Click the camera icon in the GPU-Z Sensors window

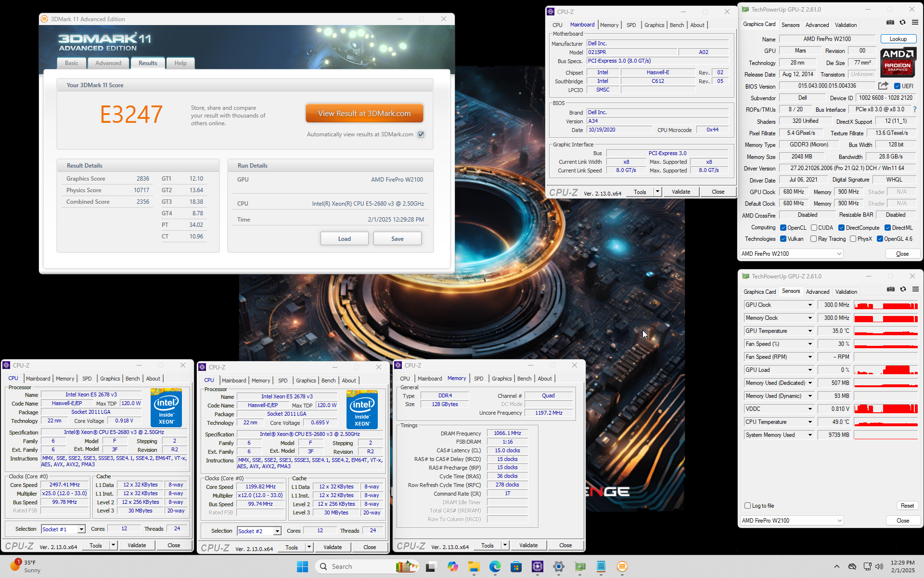pyautogui.click(x=891, y=289)
